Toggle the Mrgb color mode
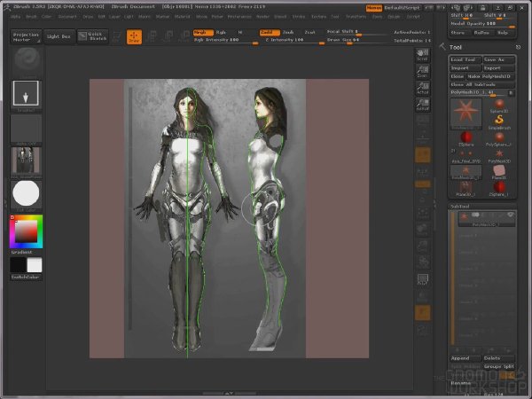Image resolution: width=532 pixels, height=399 pixels. click(203, 32)
